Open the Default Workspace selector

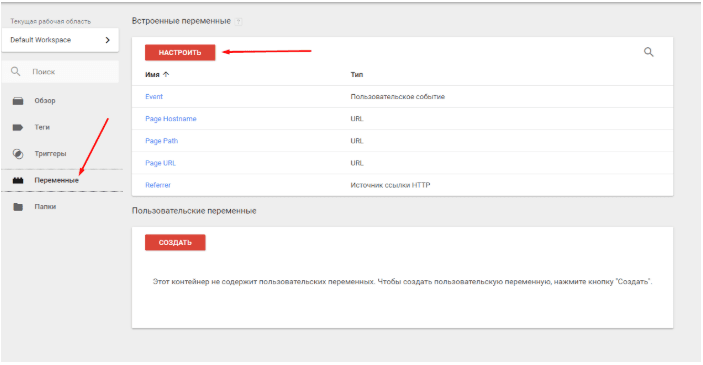(x=60, y=40)
